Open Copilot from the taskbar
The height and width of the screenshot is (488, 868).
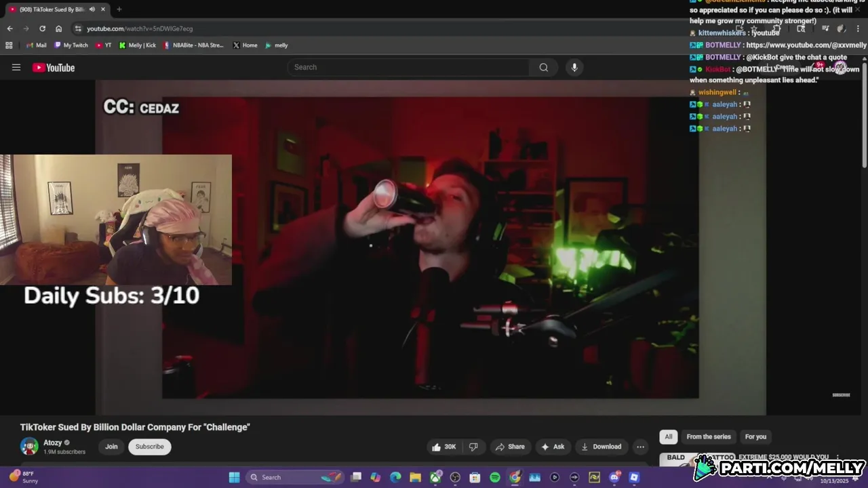pyautogui.click(x=376, y=477)
